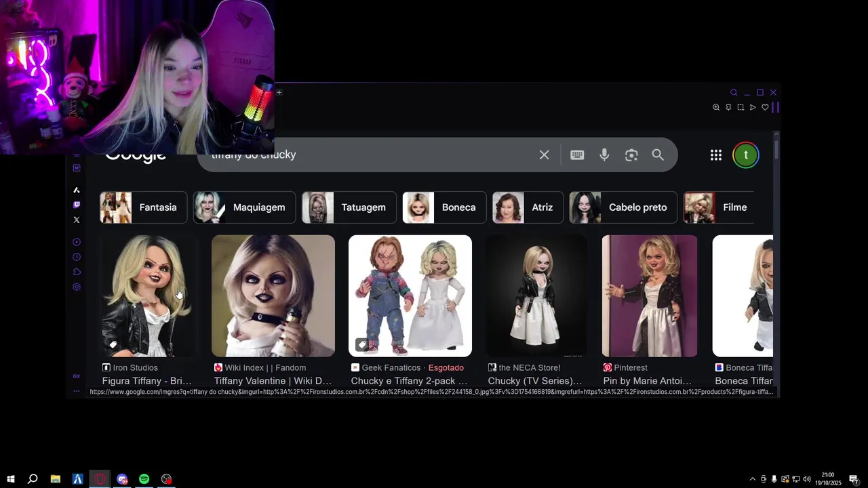
Task: Open the Aria AI icon in sidebar
Action: (77, 190)
